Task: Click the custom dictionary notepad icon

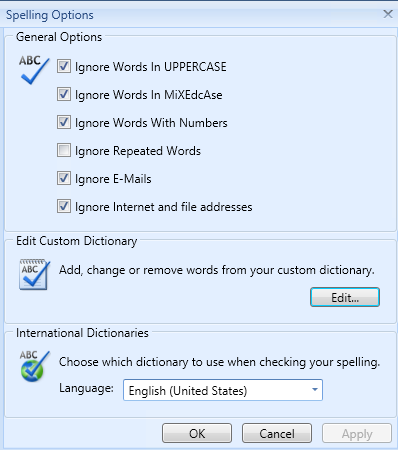Action: tap(34, 274)
